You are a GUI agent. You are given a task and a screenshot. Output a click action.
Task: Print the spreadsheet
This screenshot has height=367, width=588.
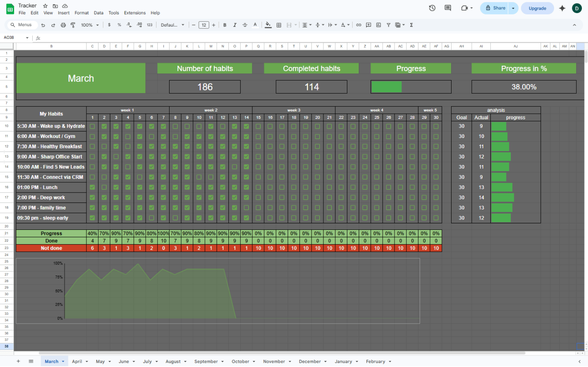point(63,25)
